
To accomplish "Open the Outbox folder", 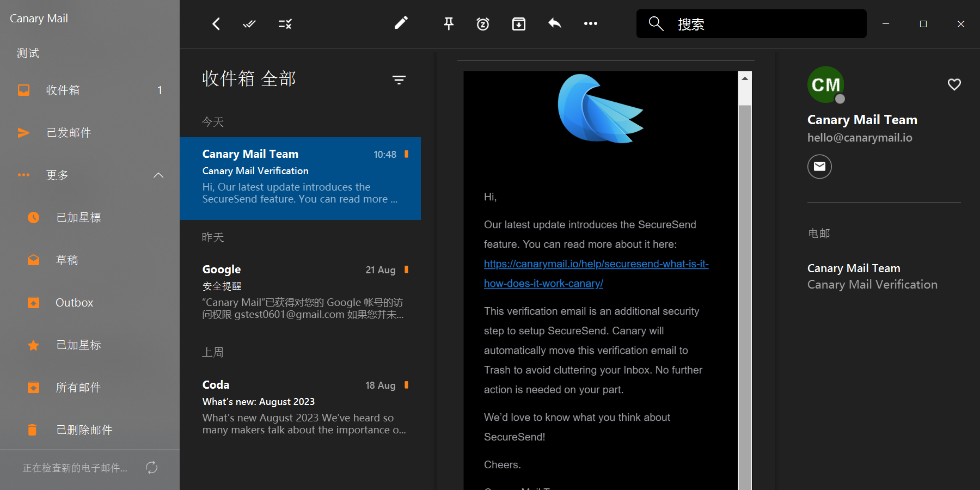I will point(90,302).
